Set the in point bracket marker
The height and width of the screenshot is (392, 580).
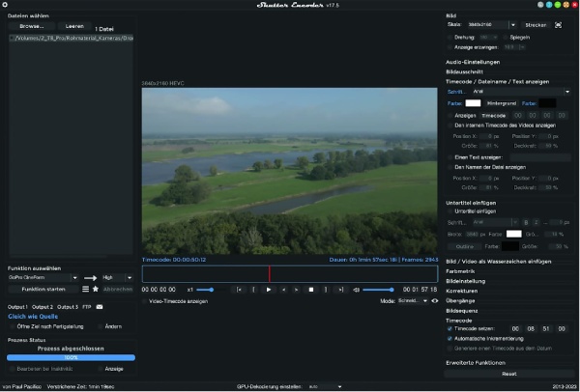(253, 290)
